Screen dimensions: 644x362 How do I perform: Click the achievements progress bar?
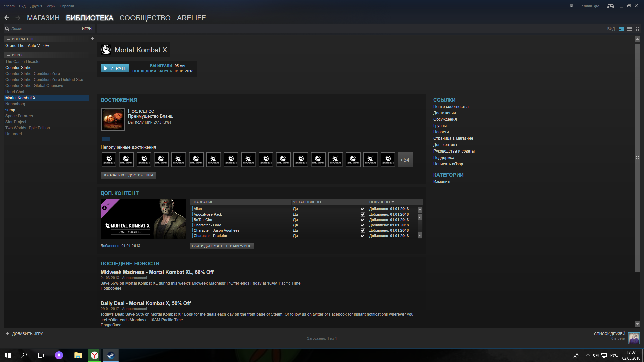(254, 139)
